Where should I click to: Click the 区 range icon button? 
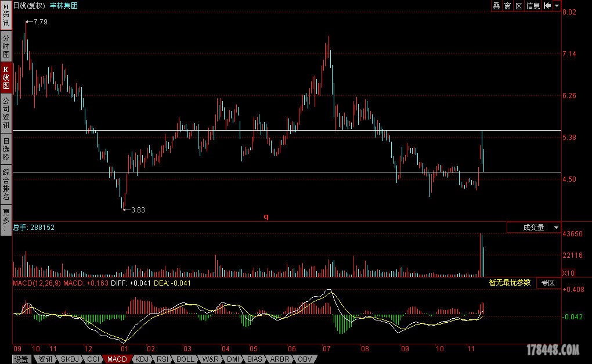(x=519, y=6)
